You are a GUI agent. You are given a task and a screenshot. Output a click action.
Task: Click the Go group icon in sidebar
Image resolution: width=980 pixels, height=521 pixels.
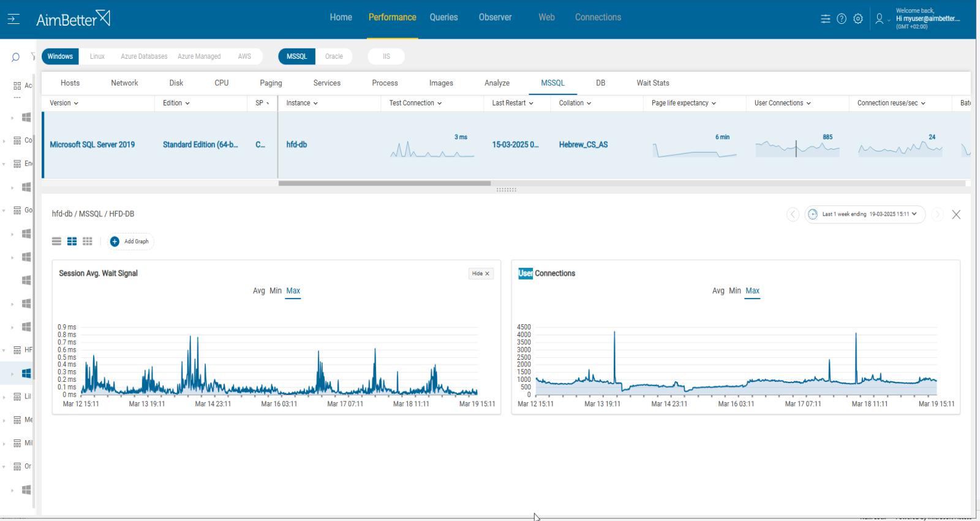17,211
